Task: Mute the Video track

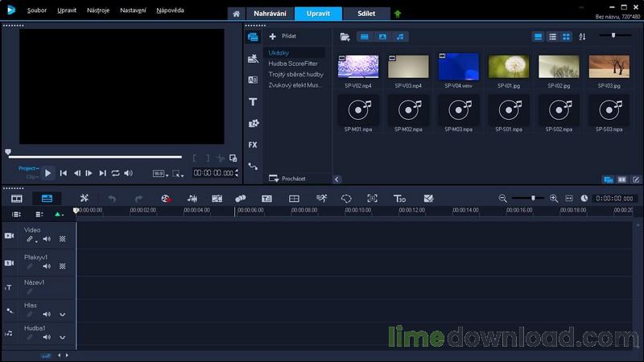Action: pos(47,239)
